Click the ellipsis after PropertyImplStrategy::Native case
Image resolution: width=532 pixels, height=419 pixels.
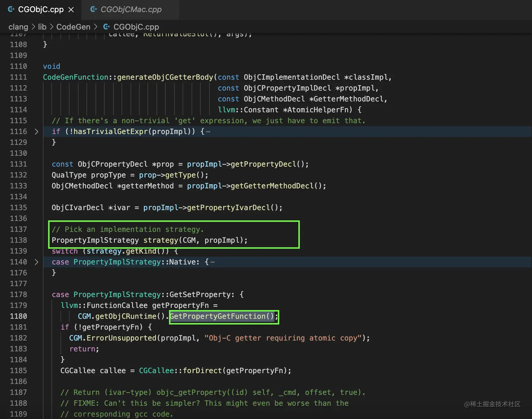(213, 262)
